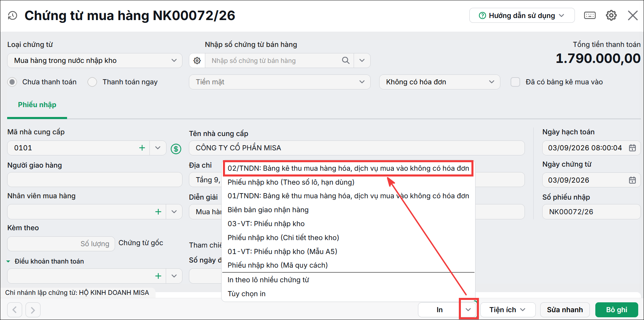644x320 pixels.
Task: Select Thanh toán ngay radio button
Action: (92, 82)
